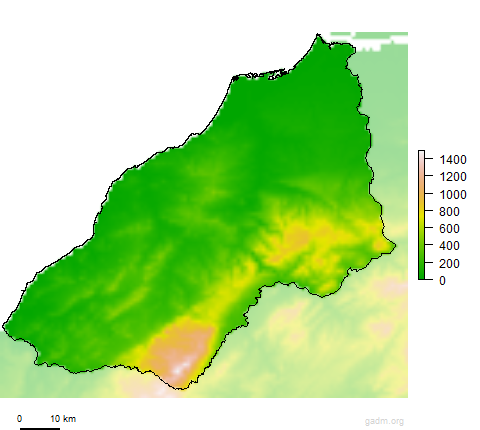The width and height of the screenshot is (480, 430).
Task: Click the 800 legend label
Action: click(449, 211)
